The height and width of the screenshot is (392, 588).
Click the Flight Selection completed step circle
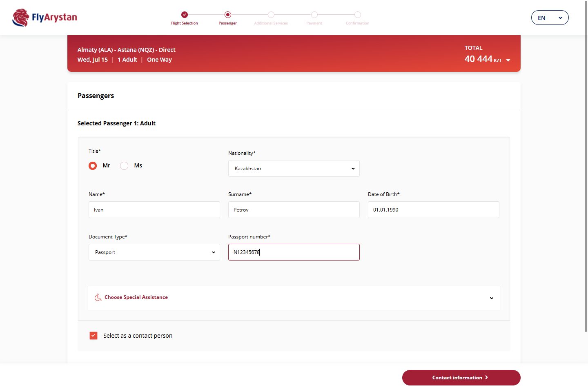185,15
